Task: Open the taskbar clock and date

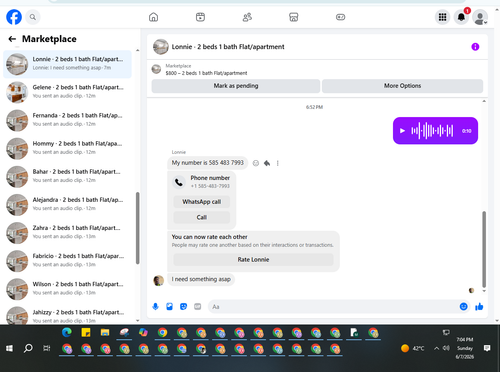Action: (465, 348)
